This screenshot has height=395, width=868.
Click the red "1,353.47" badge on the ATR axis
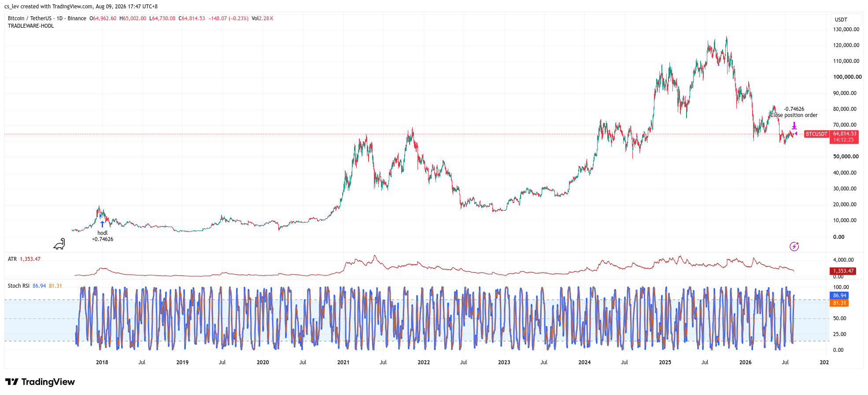843,271
